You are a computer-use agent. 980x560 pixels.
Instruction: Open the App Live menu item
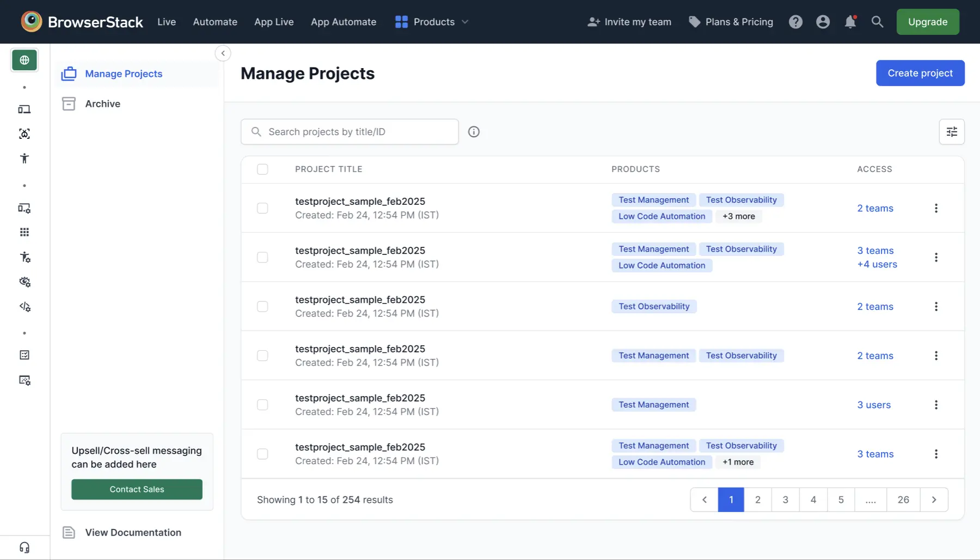click(x=274, y=22)
